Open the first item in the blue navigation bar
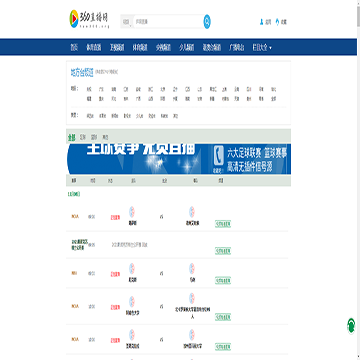This screenshot has height=360, width=360. coord(74,48)
